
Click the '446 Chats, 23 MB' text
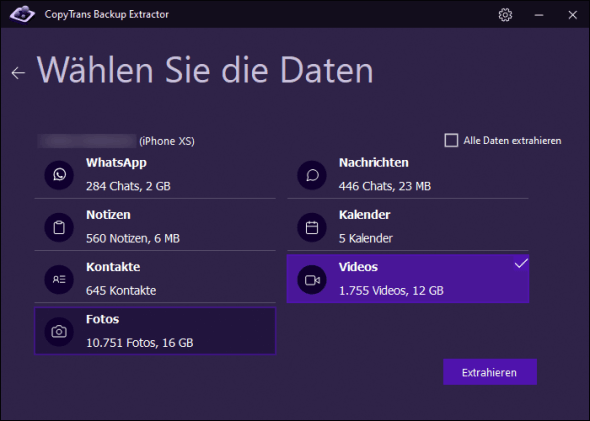pyautogui.click(x=385, y=186)
